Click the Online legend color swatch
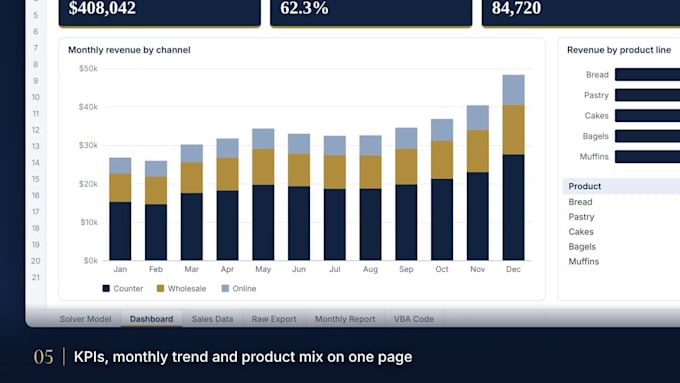 coord(225,288)
